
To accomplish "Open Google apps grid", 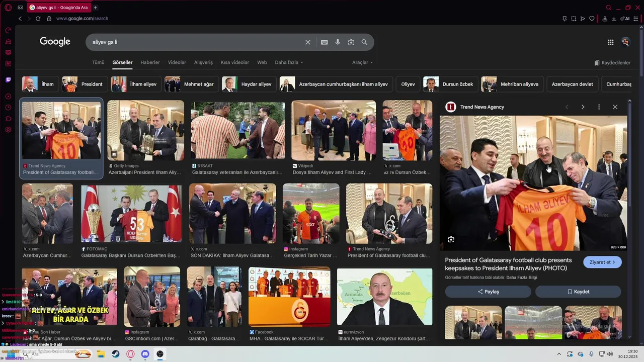I will coord(610,42).
